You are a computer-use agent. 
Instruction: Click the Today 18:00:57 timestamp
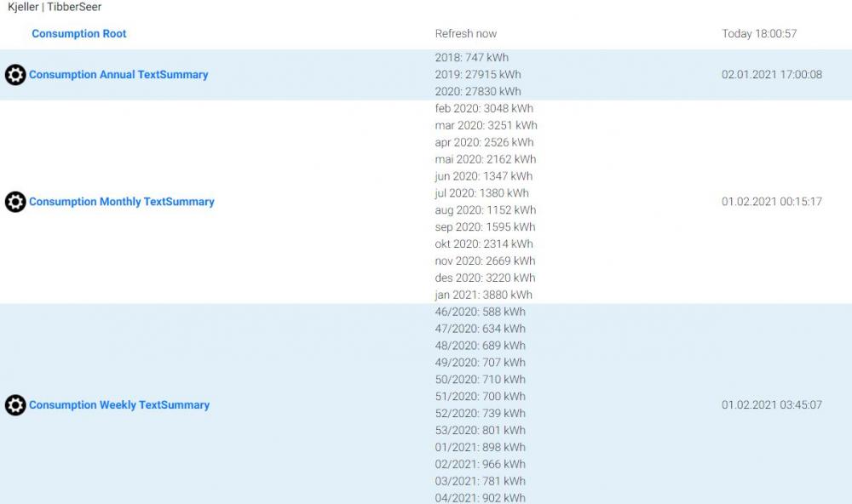(x=759, y=34)
